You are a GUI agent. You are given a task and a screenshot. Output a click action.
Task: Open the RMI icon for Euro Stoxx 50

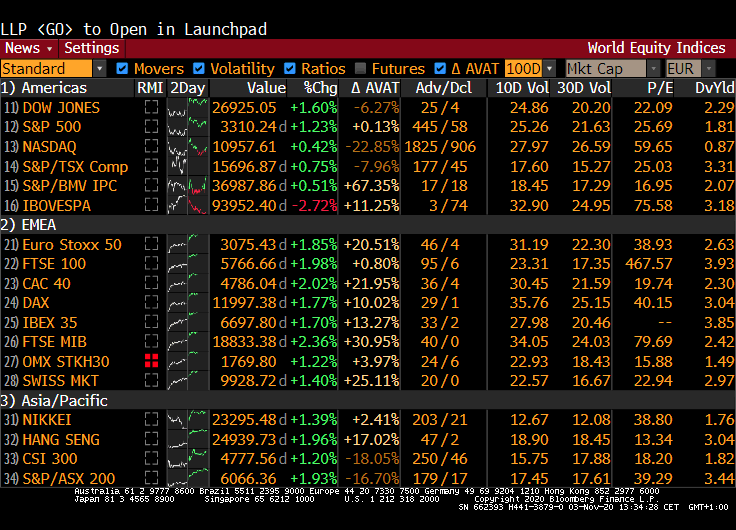[151, 244]
